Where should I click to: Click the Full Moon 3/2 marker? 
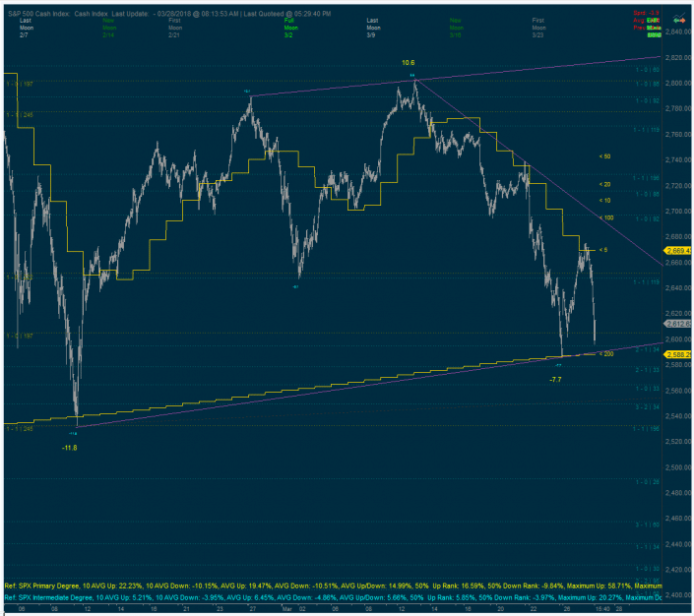tap(290, 28)
